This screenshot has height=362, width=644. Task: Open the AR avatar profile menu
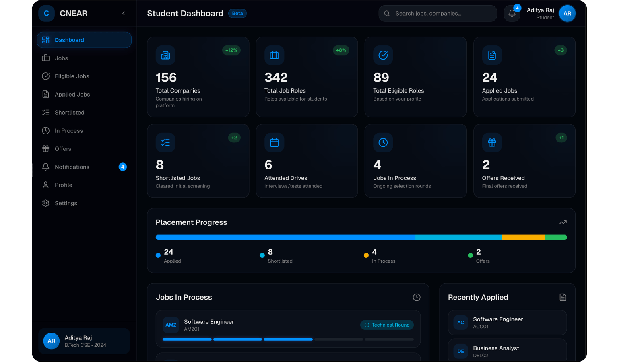point(567,13)
